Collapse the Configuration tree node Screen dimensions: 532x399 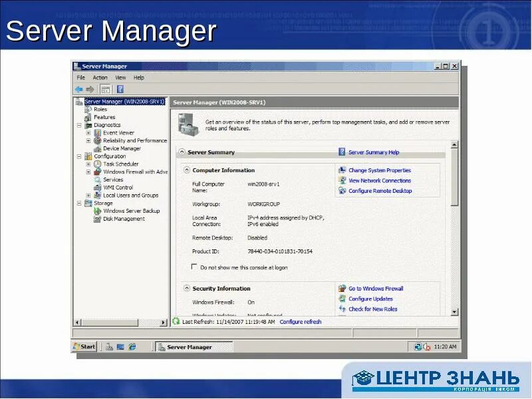point(79,156)
